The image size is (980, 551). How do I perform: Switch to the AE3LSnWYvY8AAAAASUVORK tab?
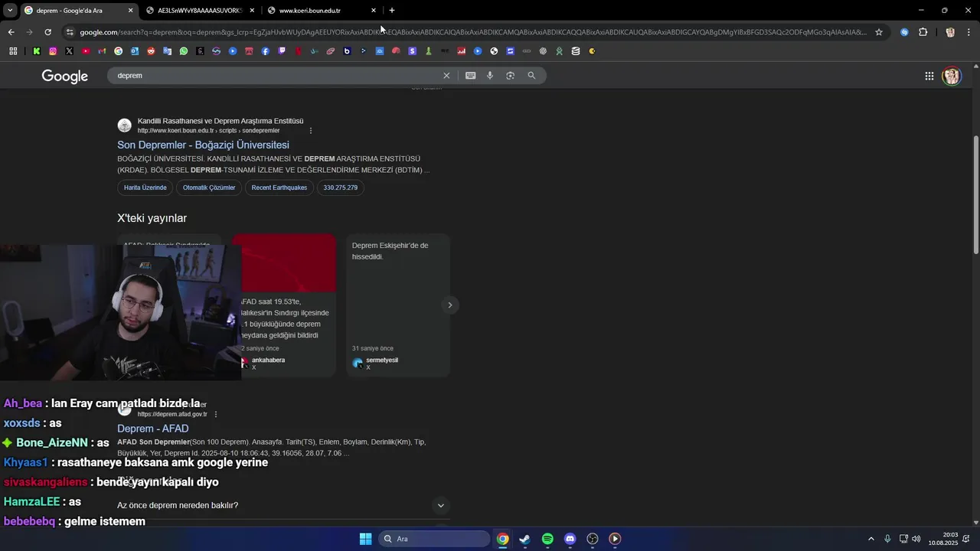click(x=200, y=11)
